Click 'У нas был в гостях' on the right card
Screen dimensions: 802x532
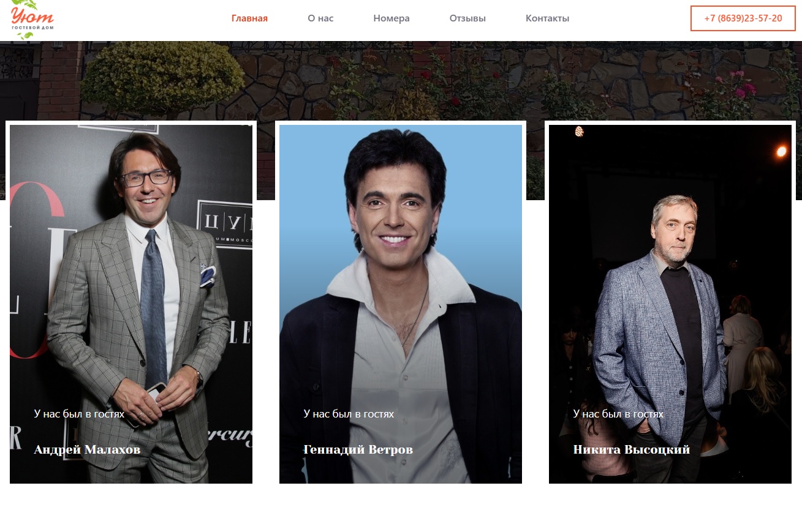618,414
